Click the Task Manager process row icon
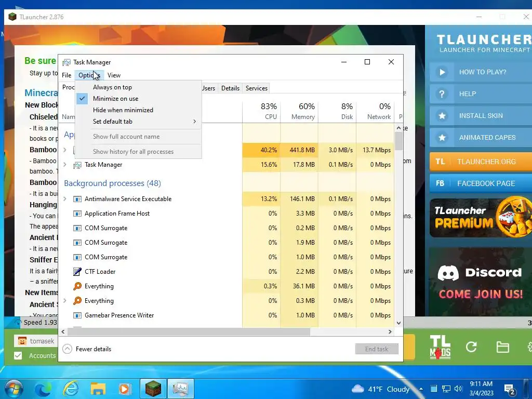The height and width of the screenshot is (399, 532). tap(77, 165)
